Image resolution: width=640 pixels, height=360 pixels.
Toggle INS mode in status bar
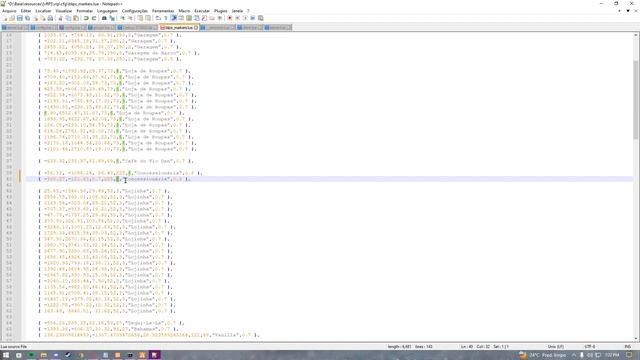627,347
